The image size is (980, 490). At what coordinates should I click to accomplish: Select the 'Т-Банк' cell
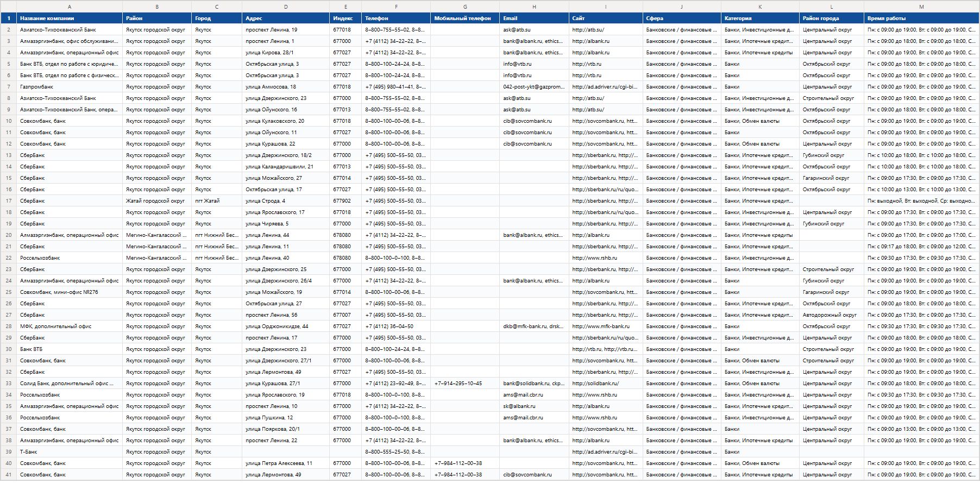[70, 452]
